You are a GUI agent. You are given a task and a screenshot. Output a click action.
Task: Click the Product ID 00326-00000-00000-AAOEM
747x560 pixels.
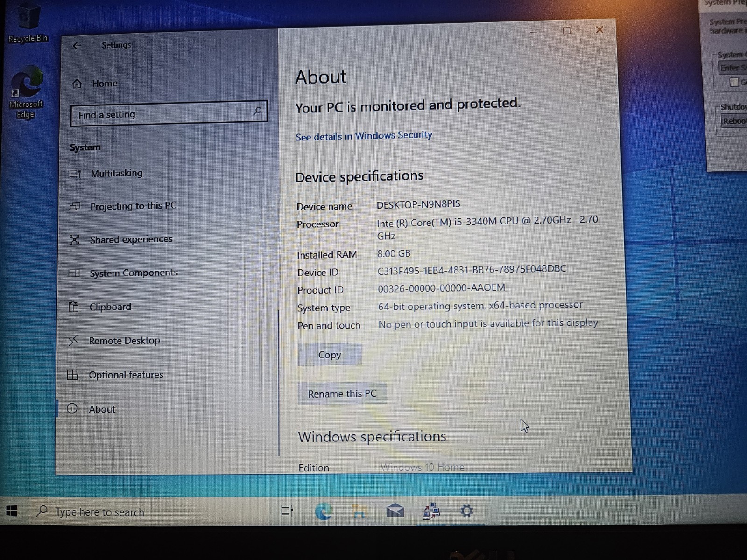441,288
